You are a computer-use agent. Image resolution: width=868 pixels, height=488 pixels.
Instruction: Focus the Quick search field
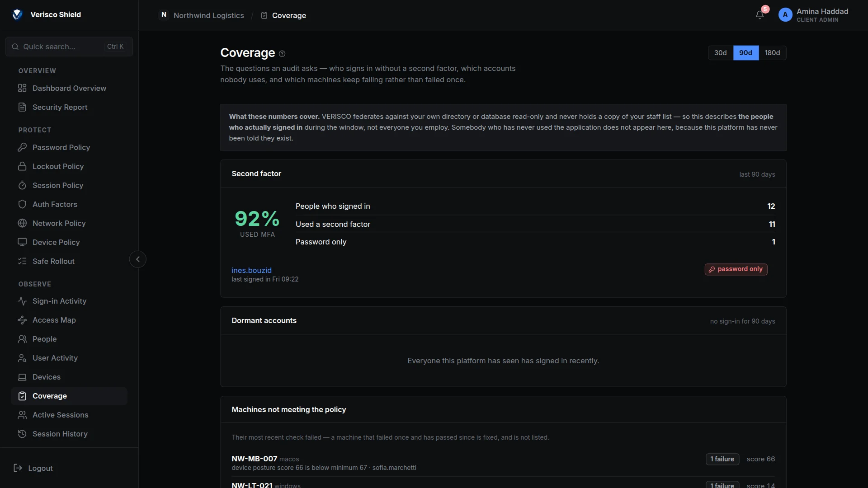click(x=69, y=47)
